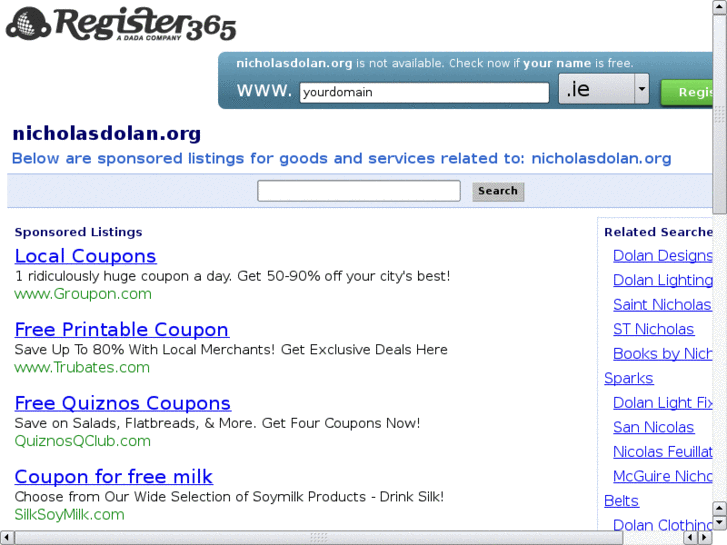
Task: Open the Saint Nicholas related search
Action: pyautogui.click(x=662, y=305)
